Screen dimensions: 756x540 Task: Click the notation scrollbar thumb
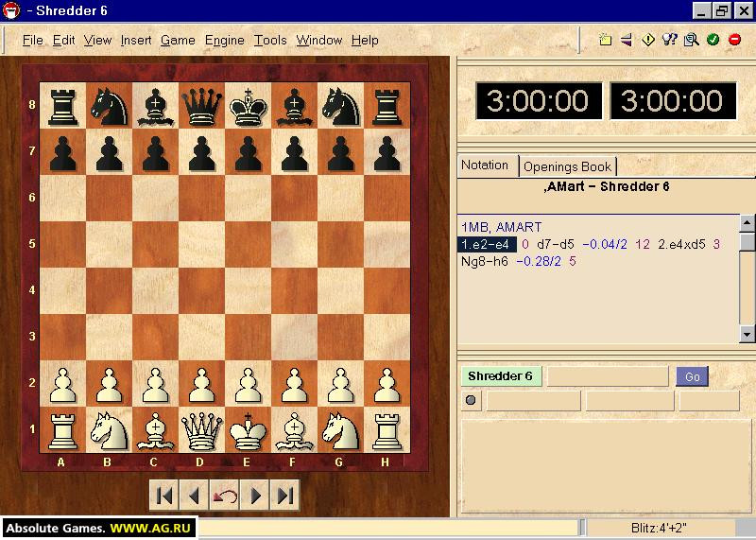747,241
